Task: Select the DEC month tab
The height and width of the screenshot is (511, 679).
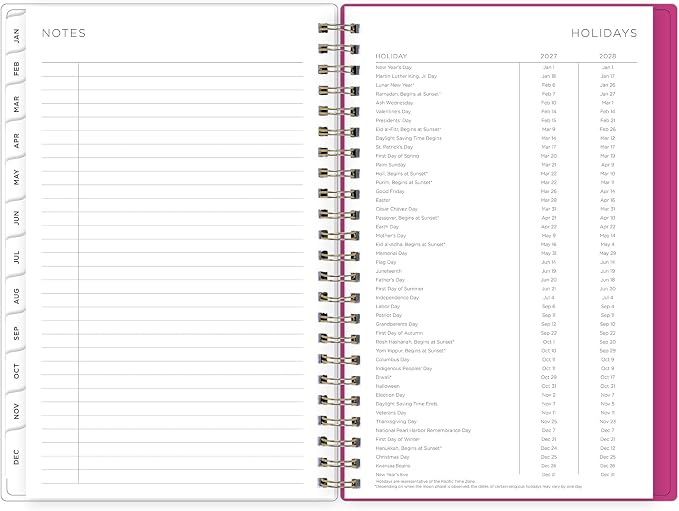Action: tap(16, 456)
